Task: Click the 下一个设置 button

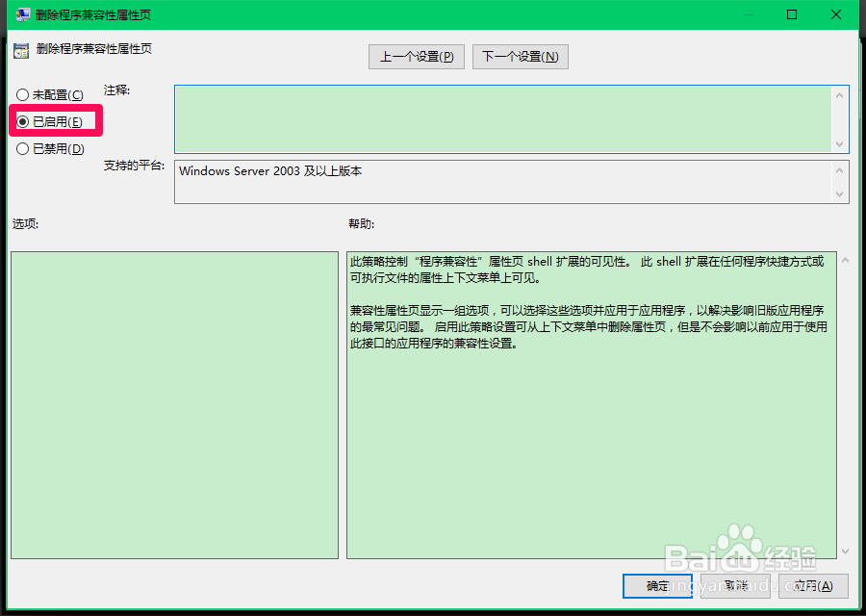Action: pyautogui.click(x=520, y=56)
